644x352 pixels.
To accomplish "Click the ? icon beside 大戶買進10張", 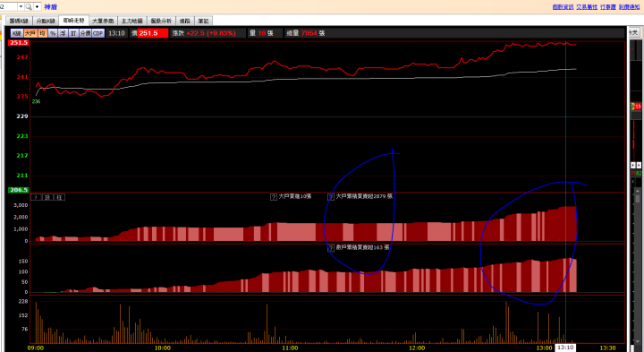I will coord(274,197).
